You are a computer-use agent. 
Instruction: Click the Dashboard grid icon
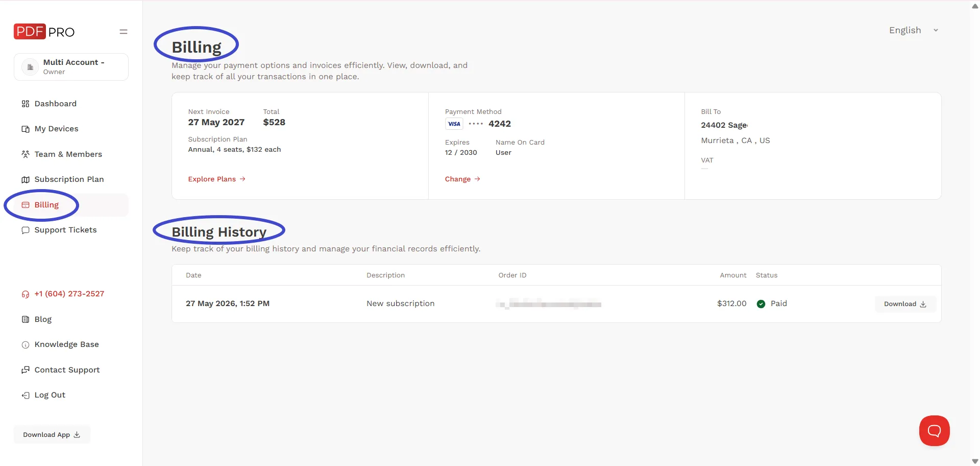26,104
